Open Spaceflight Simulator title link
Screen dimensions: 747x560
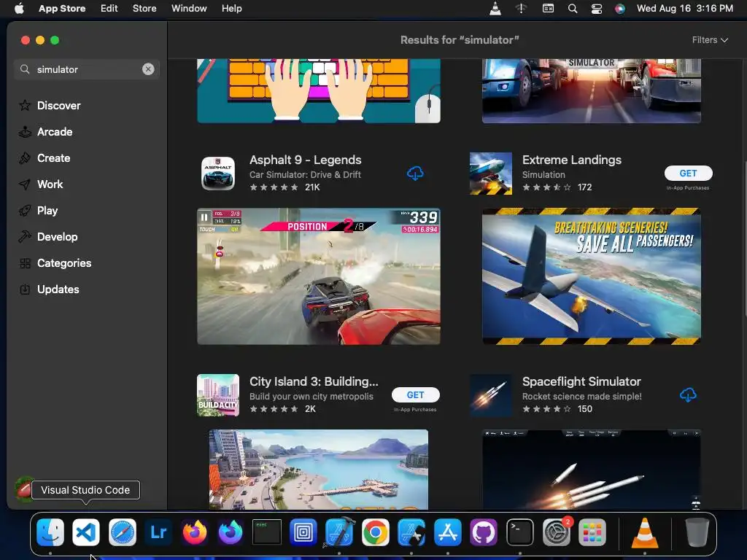tap(581, 381)
